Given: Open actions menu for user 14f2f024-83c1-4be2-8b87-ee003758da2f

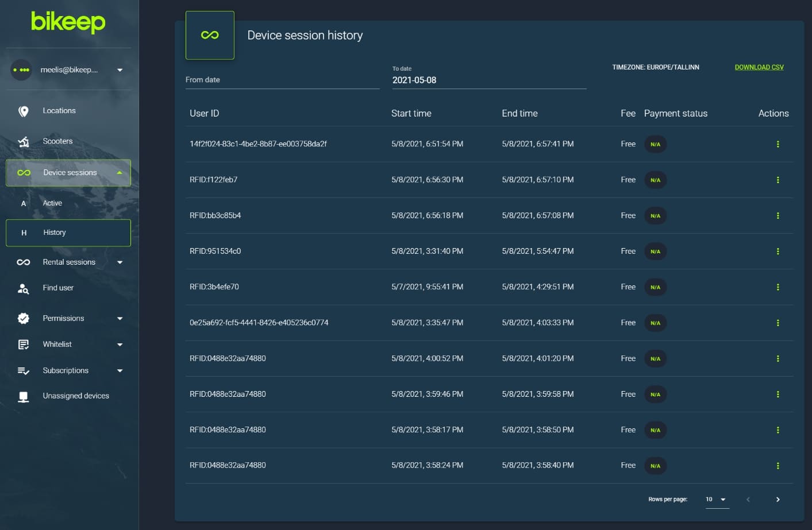Looking at the screenshot, I should click(778, 144).
